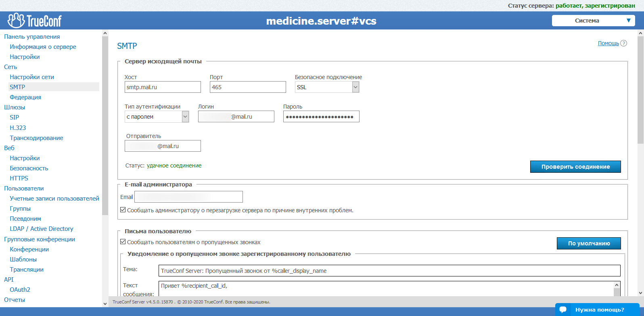The height and width of the screenshot is (316, 644).
Task: Open Панель управления section
Action: pyautogui.click(x=32, y=37)
